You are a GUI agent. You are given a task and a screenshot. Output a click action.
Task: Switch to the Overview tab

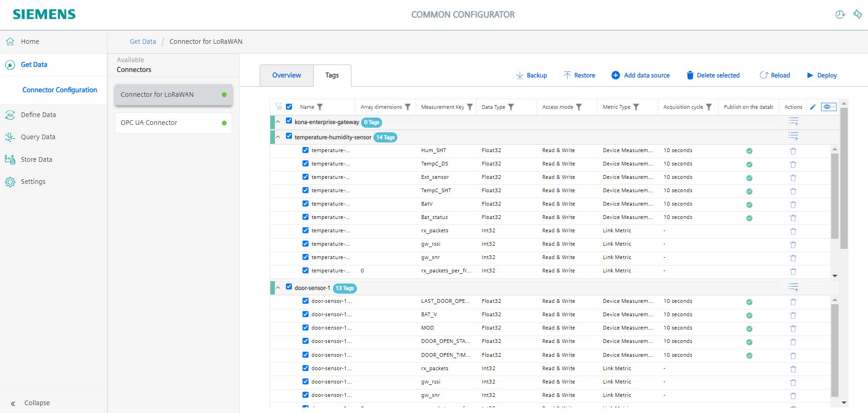click(286, 75)
